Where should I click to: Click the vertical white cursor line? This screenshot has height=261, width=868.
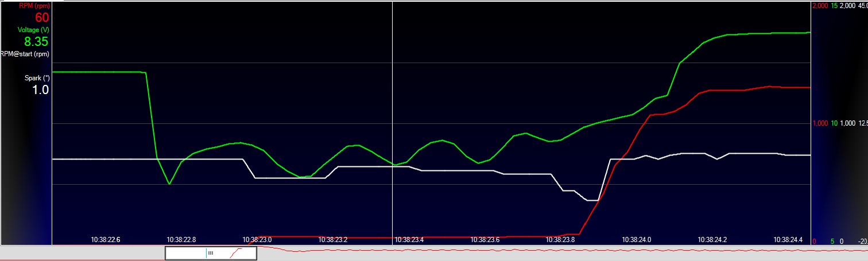pos(393,115)
